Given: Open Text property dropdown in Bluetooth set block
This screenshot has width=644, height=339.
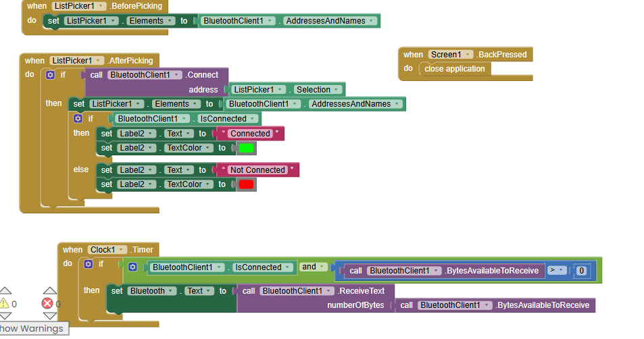Looking at the screenshot, I should click(x=199, y=291).
